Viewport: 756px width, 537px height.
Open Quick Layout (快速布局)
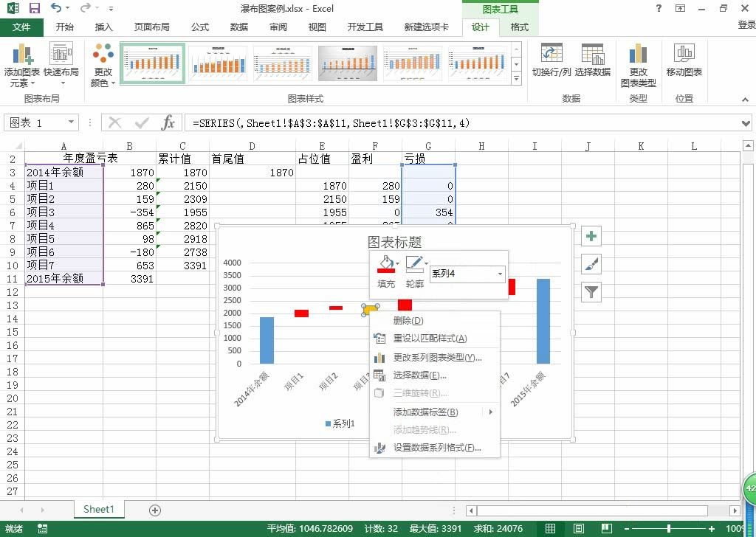(x=61, y=65)
